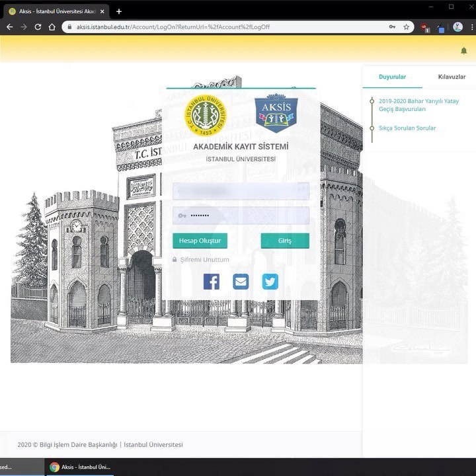Focus the username input field

click(x=241, y=191)
